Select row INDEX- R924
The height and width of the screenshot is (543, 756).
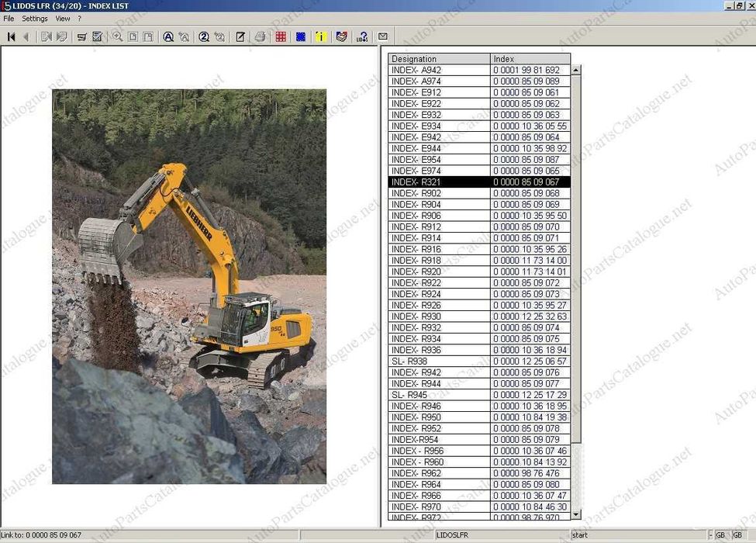coord(479,294)
